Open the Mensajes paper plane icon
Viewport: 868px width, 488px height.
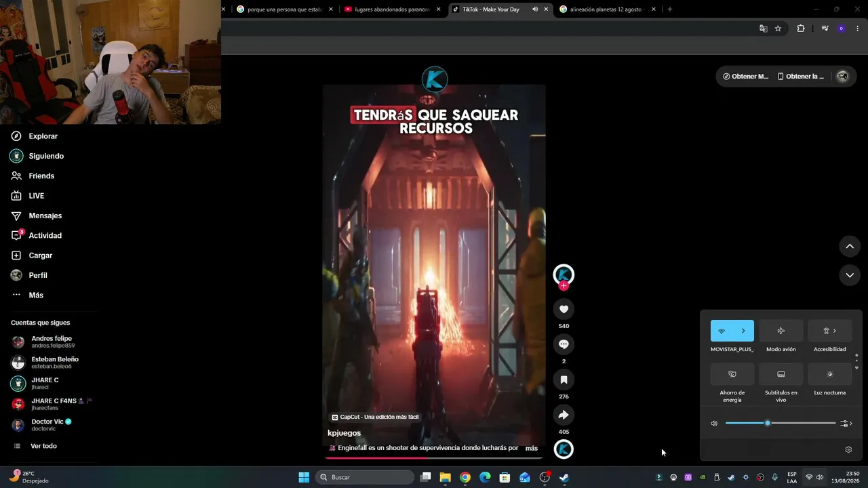point(16,216)
